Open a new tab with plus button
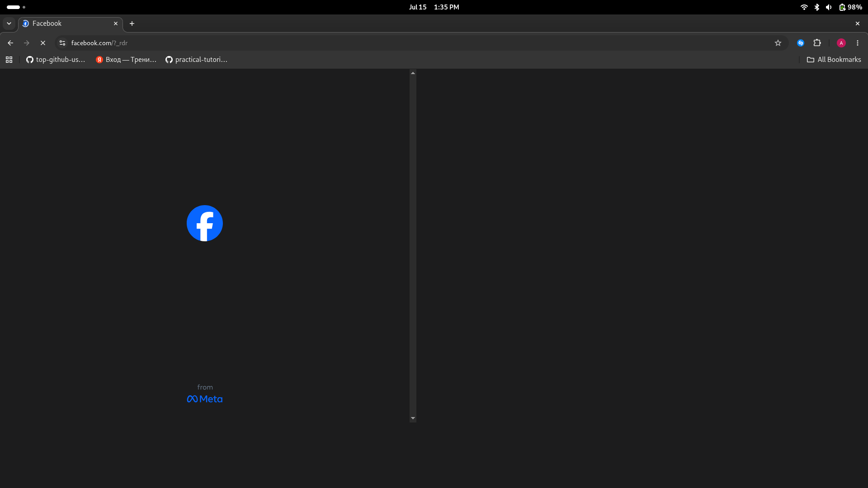This screenshot has height=488, width=868. pyautogui.click(x=132, y=23)
